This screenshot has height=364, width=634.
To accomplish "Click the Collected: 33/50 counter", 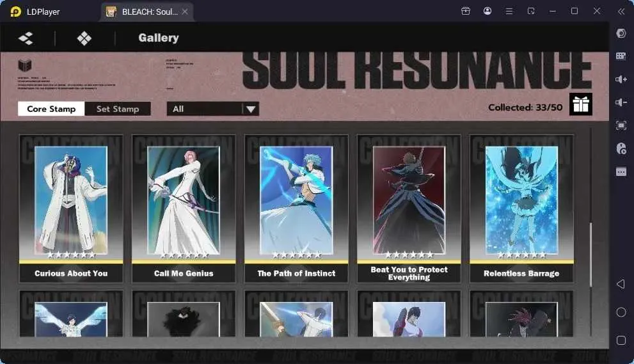I will tap(525, 107).
